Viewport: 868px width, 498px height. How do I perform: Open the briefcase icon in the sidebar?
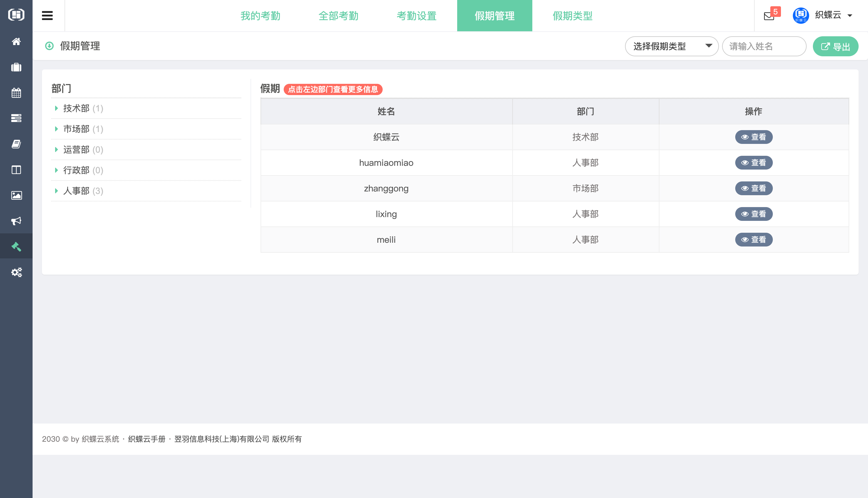(x=16, y=67)
